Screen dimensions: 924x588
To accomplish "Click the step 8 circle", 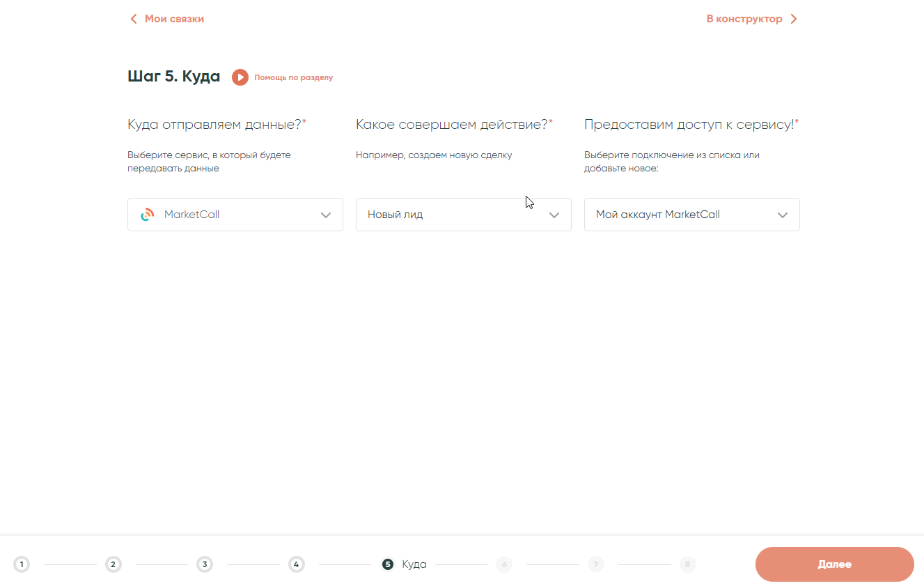I will click(687, 564).
